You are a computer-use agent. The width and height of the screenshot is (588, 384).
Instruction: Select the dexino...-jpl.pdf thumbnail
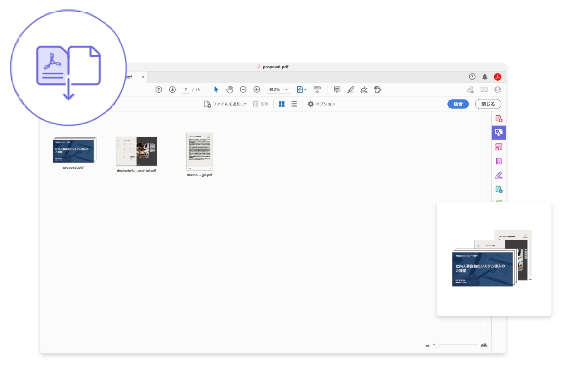point(199,151)
